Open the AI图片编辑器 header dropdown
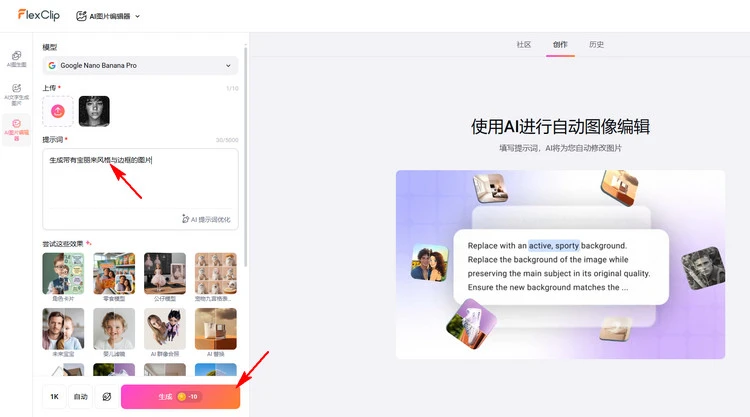750x417 pixels. (108, 16)
